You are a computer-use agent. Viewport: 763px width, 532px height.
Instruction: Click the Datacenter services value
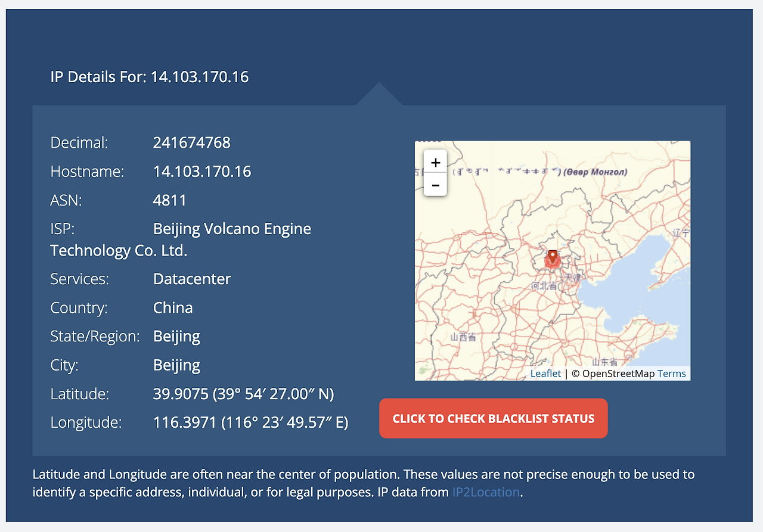(x=192, y=279)
